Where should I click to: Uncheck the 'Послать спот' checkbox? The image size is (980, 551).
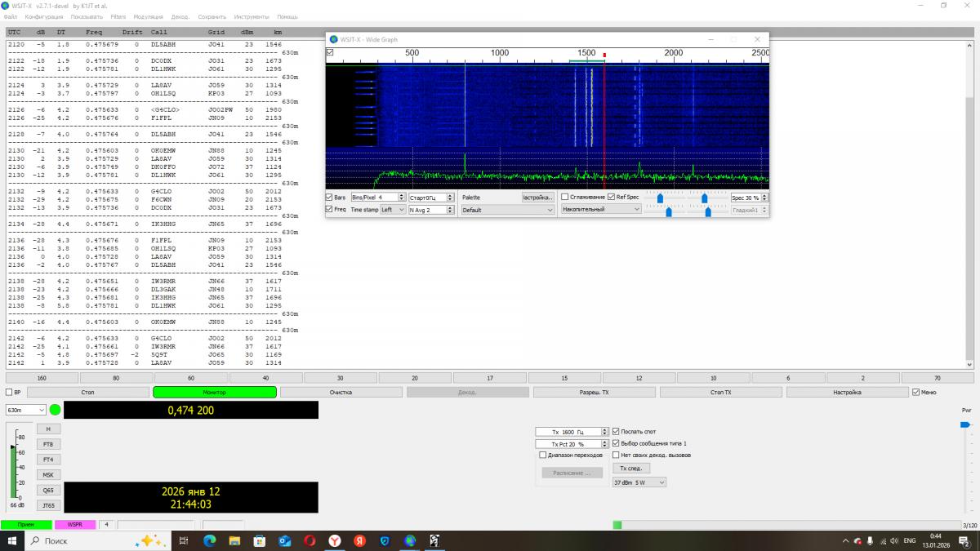(616, 432)
